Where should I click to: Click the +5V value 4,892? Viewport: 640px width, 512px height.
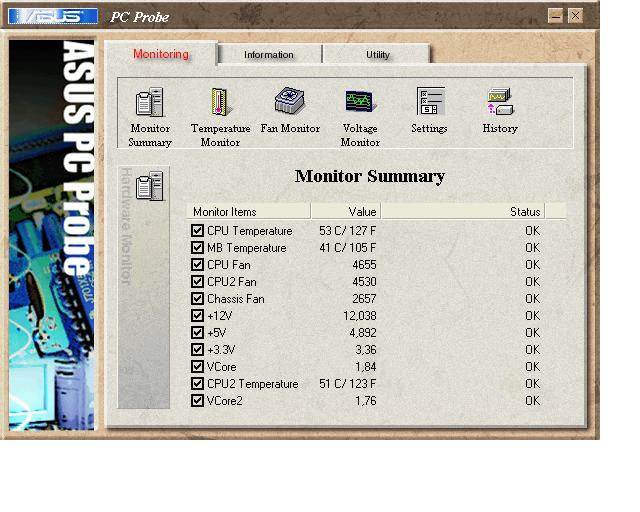point(362,333)
